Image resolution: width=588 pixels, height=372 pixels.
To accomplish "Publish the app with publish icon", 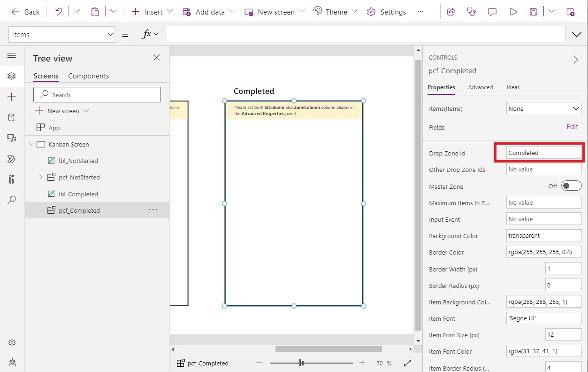I will tap(571, 11).
